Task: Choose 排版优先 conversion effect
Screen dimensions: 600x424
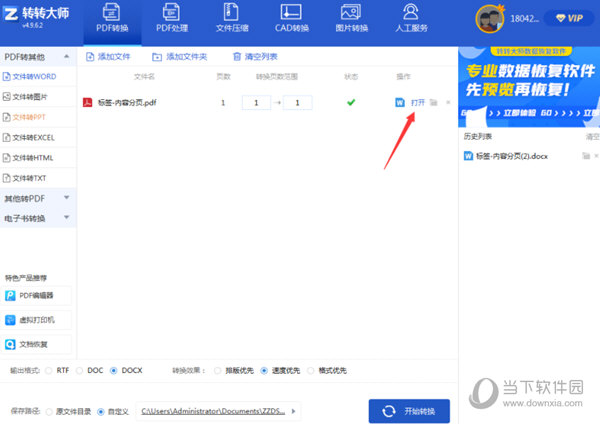Action: point(217,370)
